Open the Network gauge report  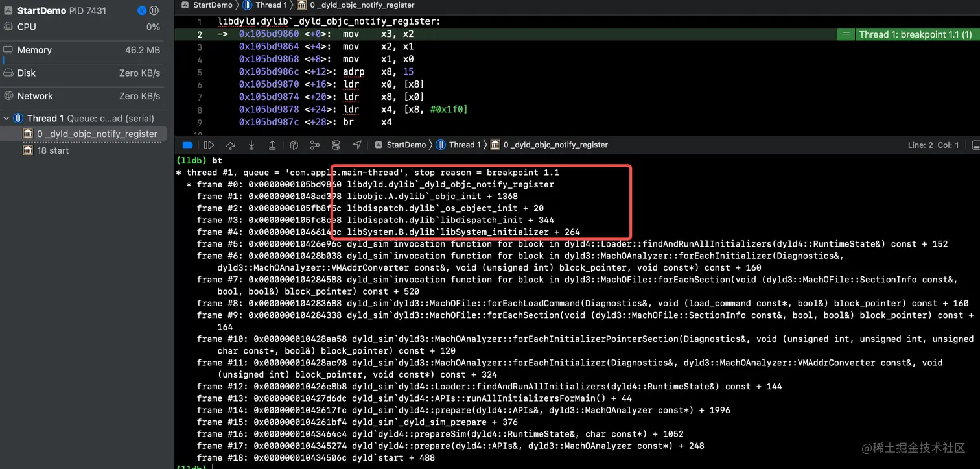coord(83,96)
